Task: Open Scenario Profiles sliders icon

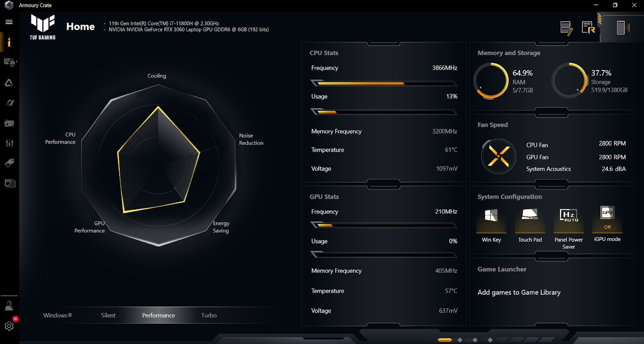Action: (9, 143)
